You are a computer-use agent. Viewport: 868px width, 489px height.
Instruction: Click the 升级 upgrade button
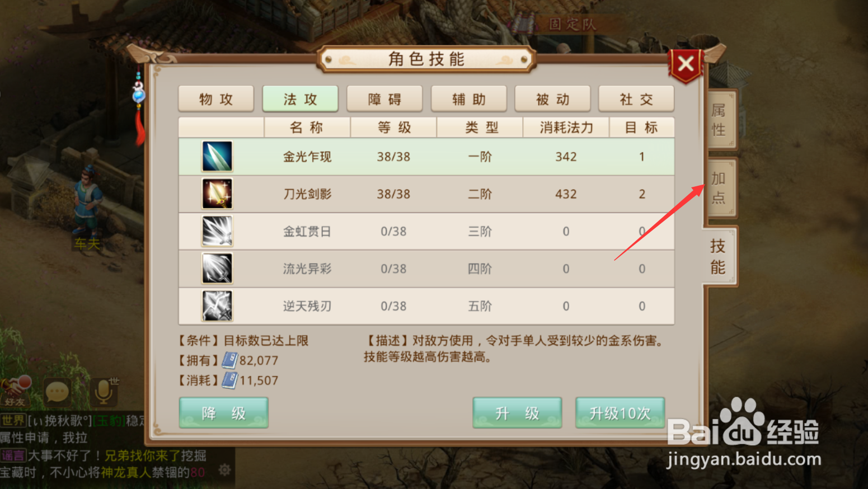517,413
